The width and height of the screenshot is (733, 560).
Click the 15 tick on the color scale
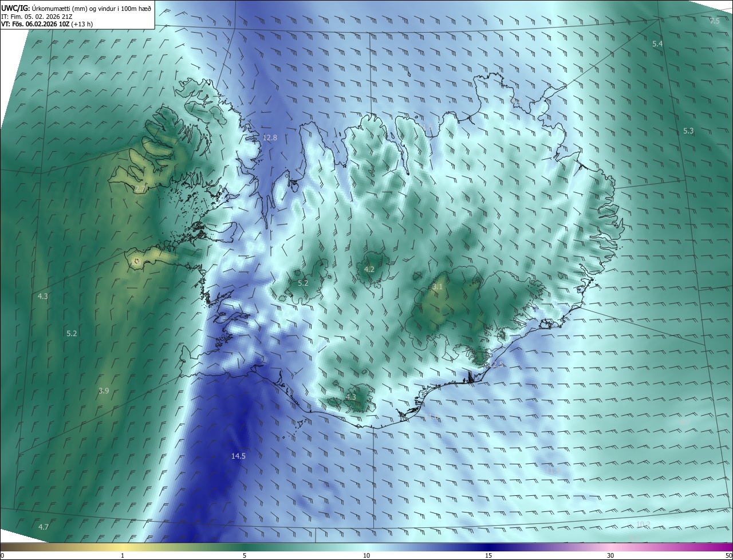(x=488, y=555)
